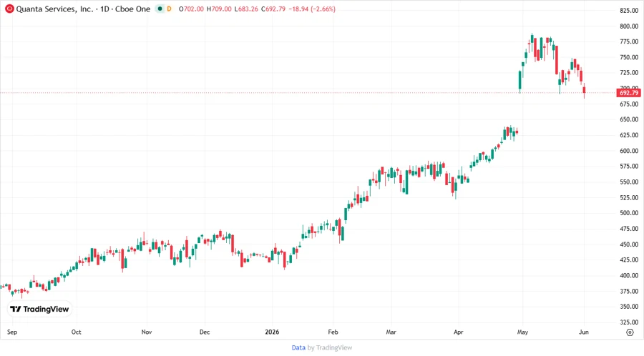
Task: Click the 325.00 price axis label
Action: 629,322
